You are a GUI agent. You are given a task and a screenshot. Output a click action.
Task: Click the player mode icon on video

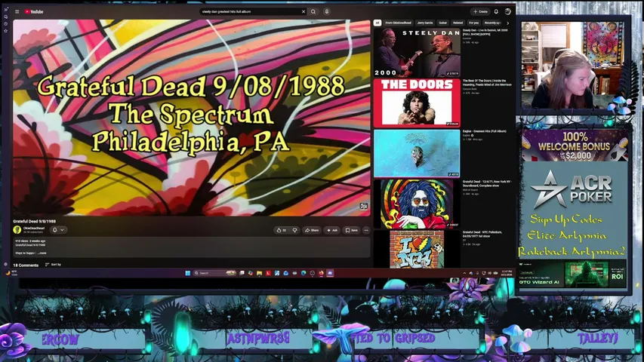363,207
